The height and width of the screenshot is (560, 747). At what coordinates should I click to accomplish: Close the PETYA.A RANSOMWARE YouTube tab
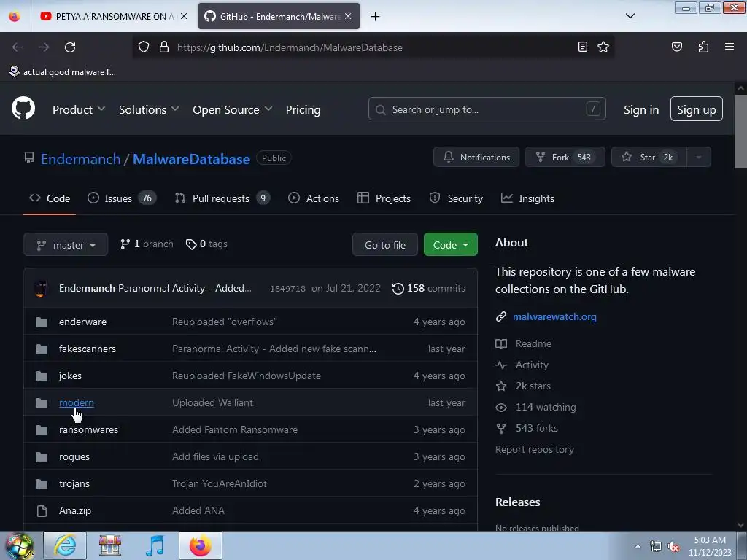click(184, 16)
